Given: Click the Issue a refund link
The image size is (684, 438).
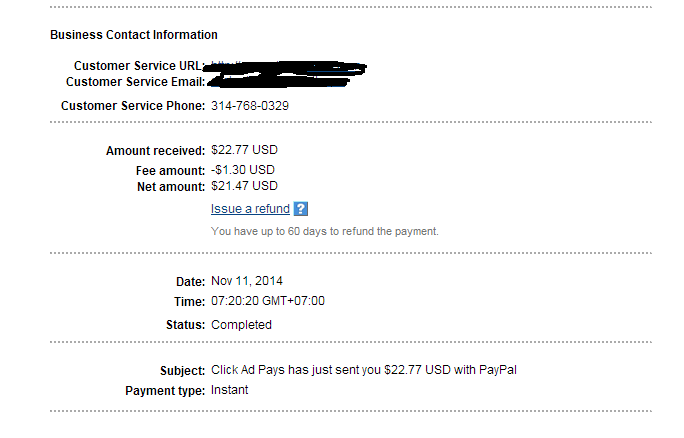Looking at the screenshot, I should pos(250,209).
